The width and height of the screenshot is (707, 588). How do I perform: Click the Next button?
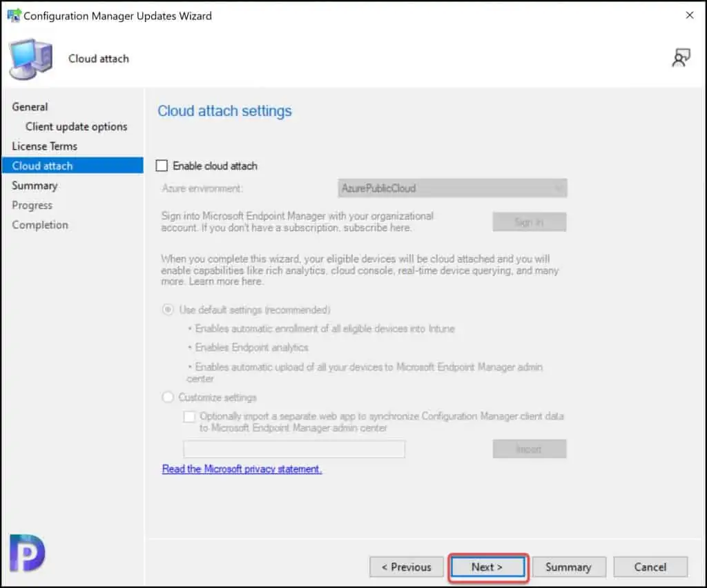(x=488, y=567)
